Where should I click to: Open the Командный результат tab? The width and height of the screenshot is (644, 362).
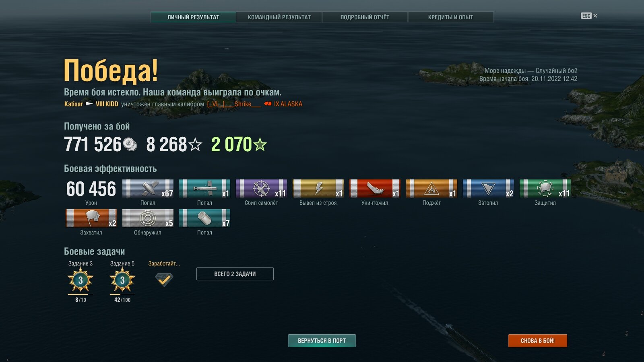279,17
